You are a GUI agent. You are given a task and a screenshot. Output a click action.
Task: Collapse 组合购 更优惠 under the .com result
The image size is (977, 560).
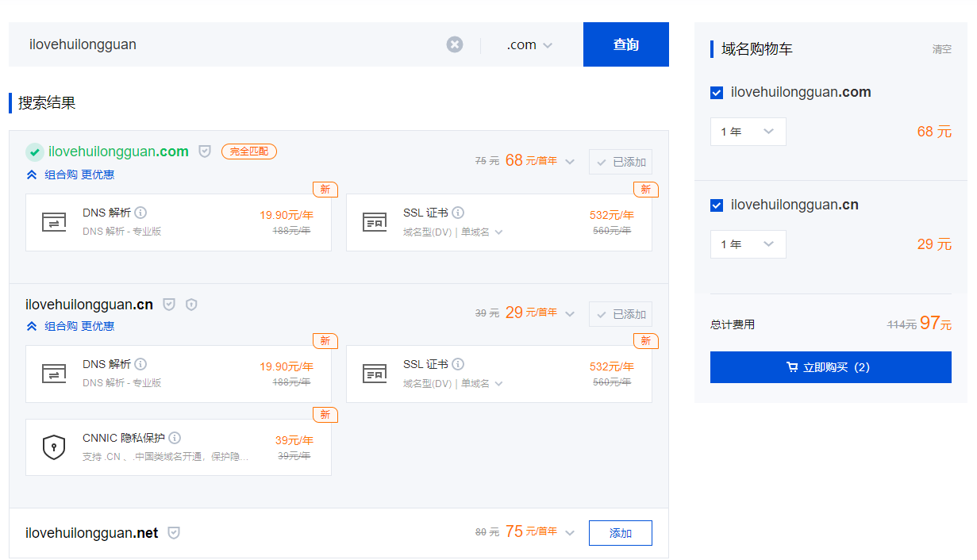70,175
